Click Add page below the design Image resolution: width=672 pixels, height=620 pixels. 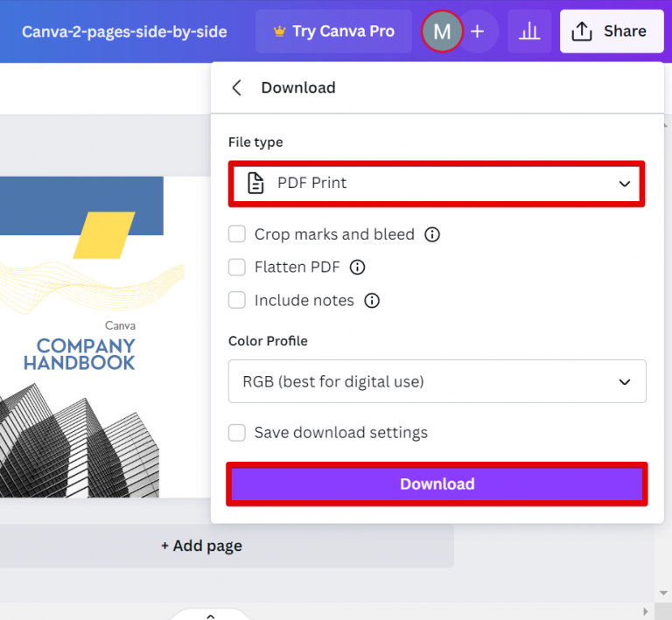(x=201, y=547)
